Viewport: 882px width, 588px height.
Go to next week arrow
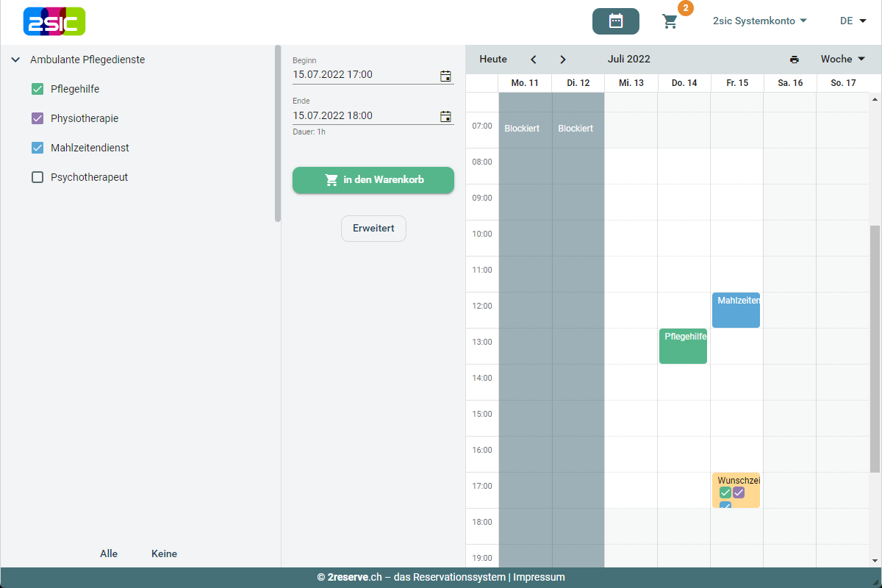[562, 60]
